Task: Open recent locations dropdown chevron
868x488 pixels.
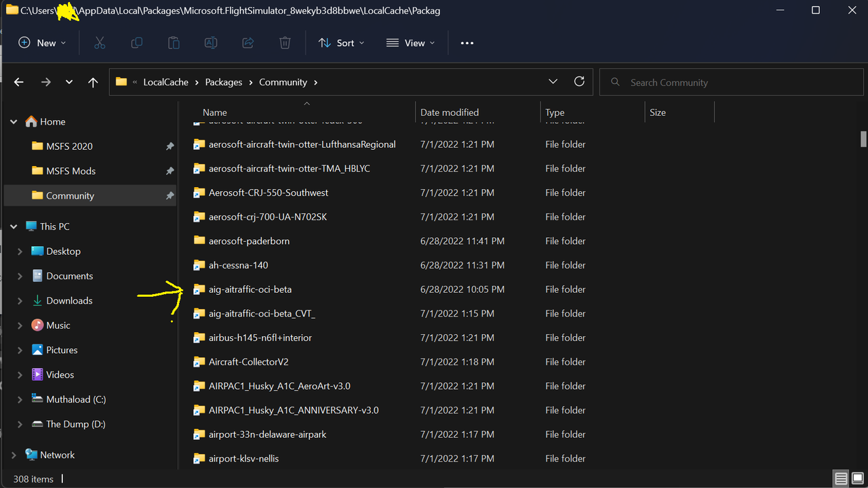Action: tap(69, 82)
